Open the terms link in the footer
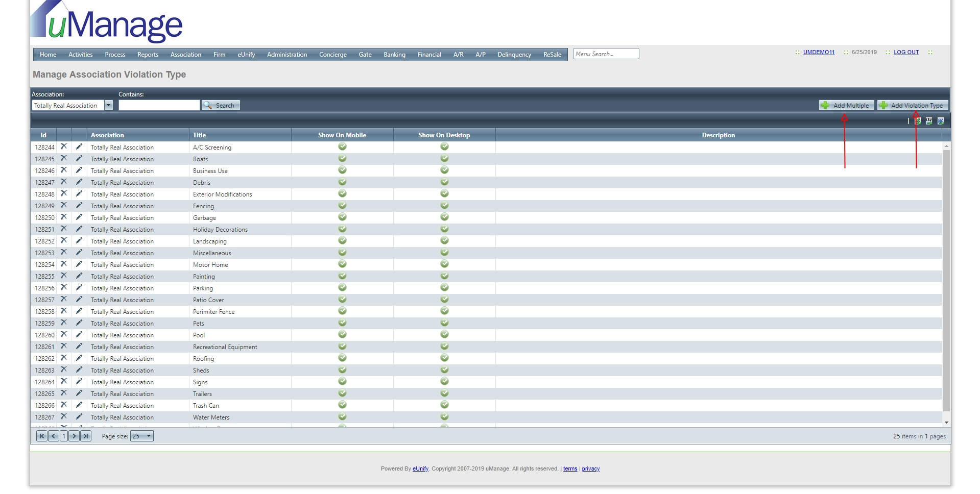The image size is (980, 494). point(569,468)
